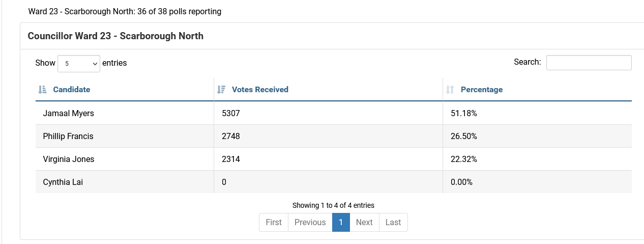Click the Candidate column sort icon
Screen dimensions: 644x244
click(42, 90)
